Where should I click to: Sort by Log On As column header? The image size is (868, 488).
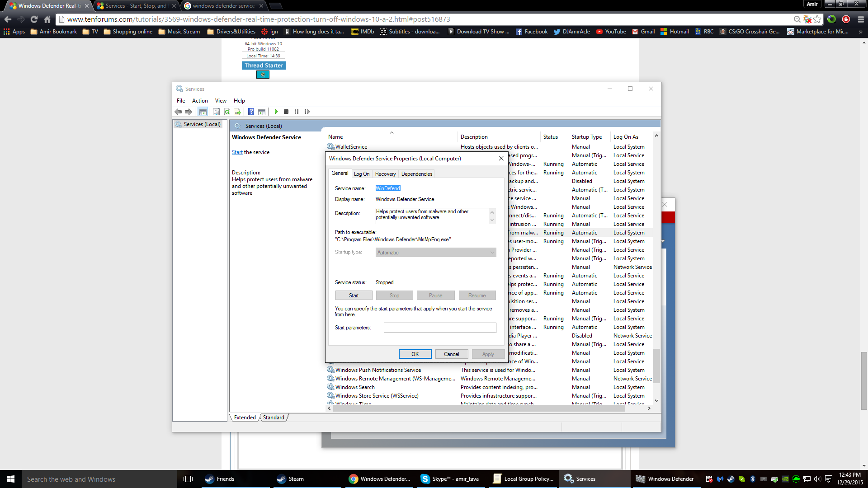click(631, 137)
